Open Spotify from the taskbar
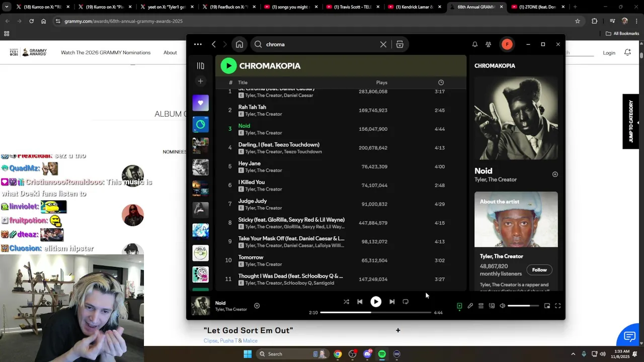Image resolution: width=644 pixels, height=362 pixels. point(382,354)
